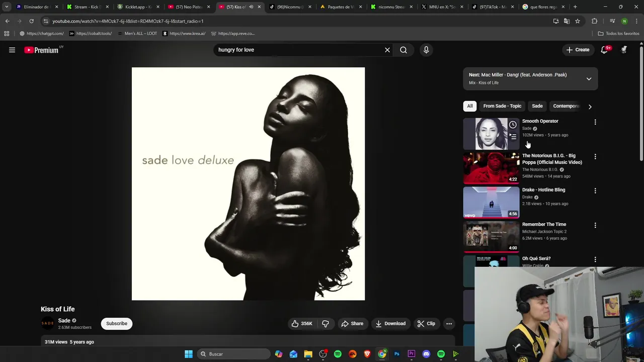Select the Contemporary filter chip
This screenshot has height=362, width=644.
(x=567, y=106)
